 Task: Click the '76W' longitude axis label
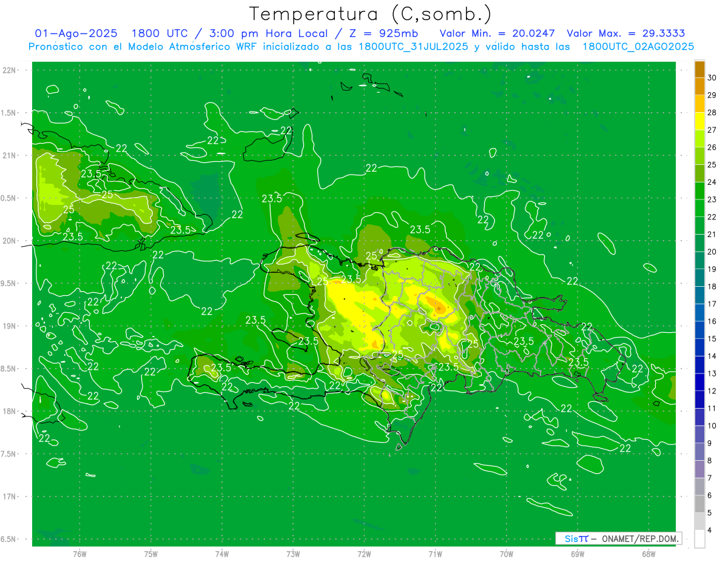79,554
